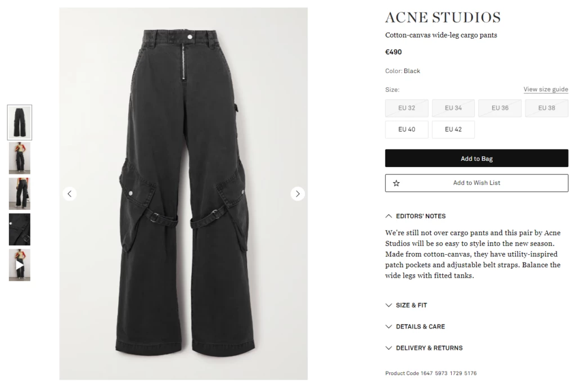
Task: Click the main cargo pants product image
Action: [x=183, y=193]
